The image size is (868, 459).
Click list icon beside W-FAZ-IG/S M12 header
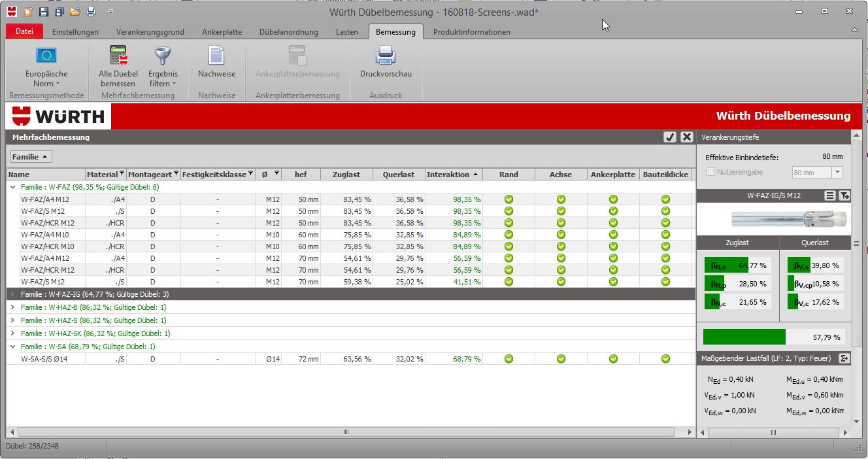coord(829,195)
